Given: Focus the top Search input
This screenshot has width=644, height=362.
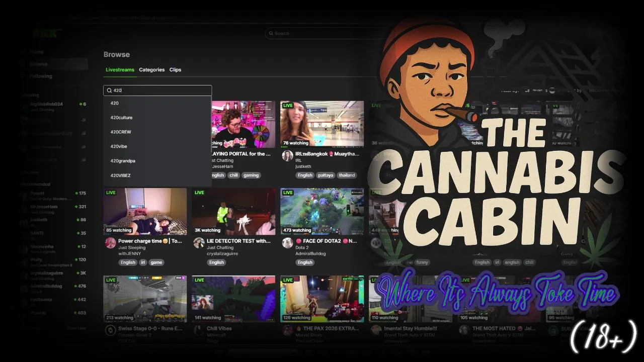Looking at the screenshot, I should (x=327, y=33).
